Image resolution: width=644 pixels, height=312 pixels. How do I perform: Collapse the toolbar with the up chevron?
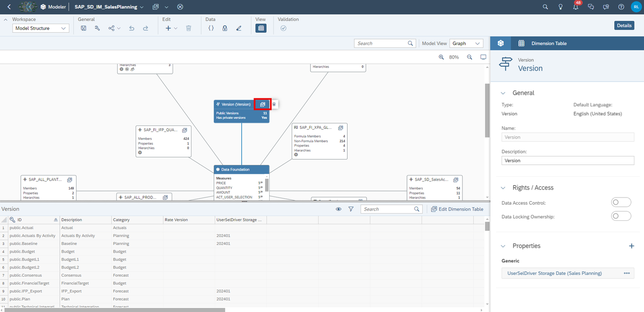(x=5, y=19)
